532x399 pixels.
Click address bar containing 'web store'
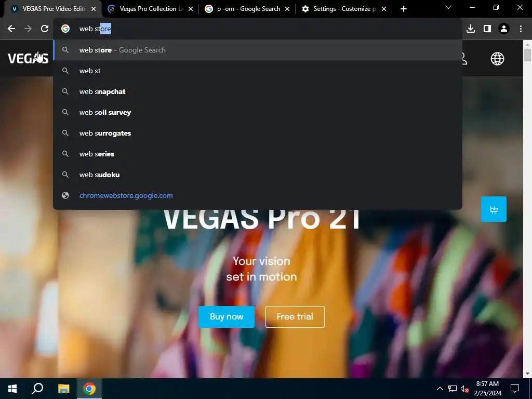point(258,29)
